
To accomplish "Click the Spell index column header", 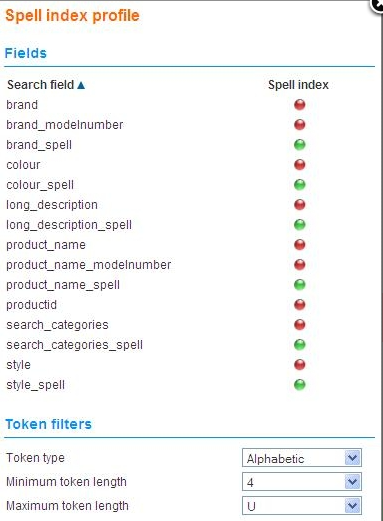I will (298, 85).
